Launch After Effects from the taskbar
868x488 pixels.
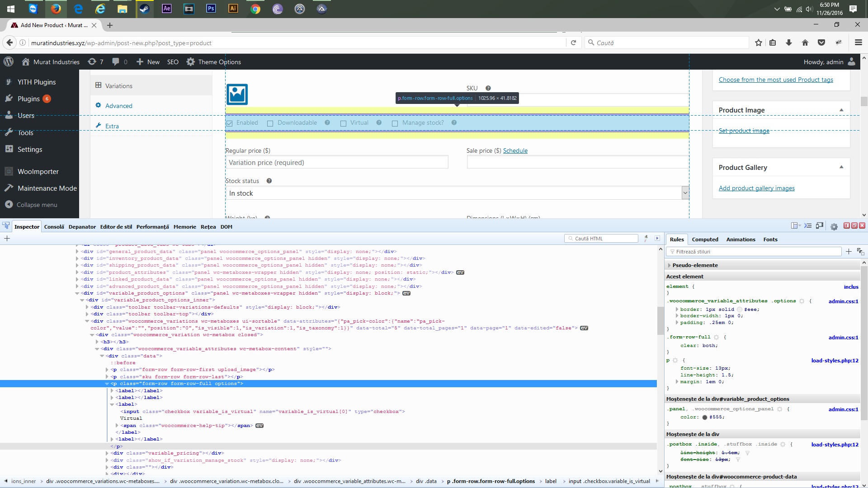point(167,9)
